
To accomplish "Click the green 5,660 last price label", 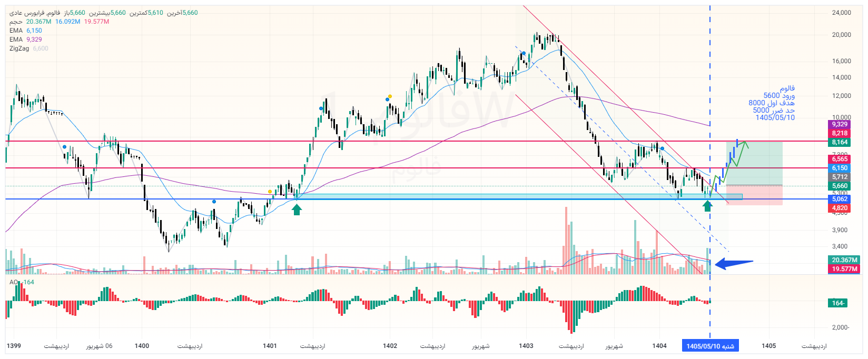I will [840, 186].
